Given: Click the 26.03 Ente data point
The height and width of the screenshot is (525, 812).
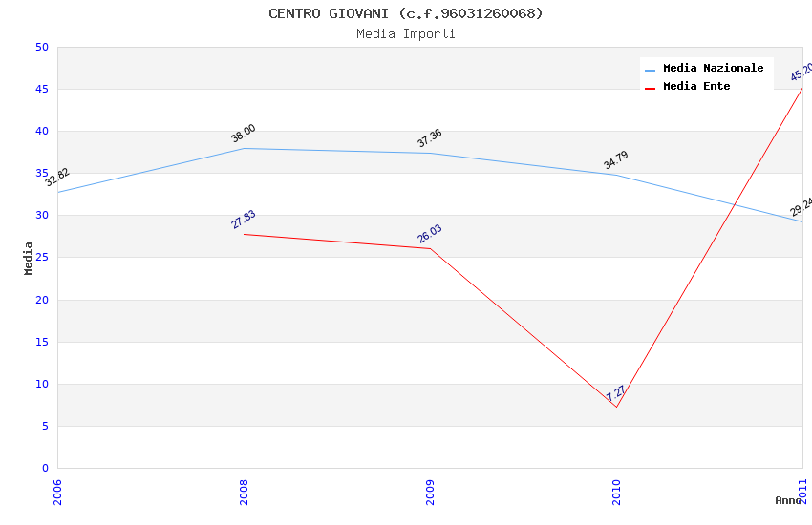Looking at the screenshot, I should coord(430,249).
